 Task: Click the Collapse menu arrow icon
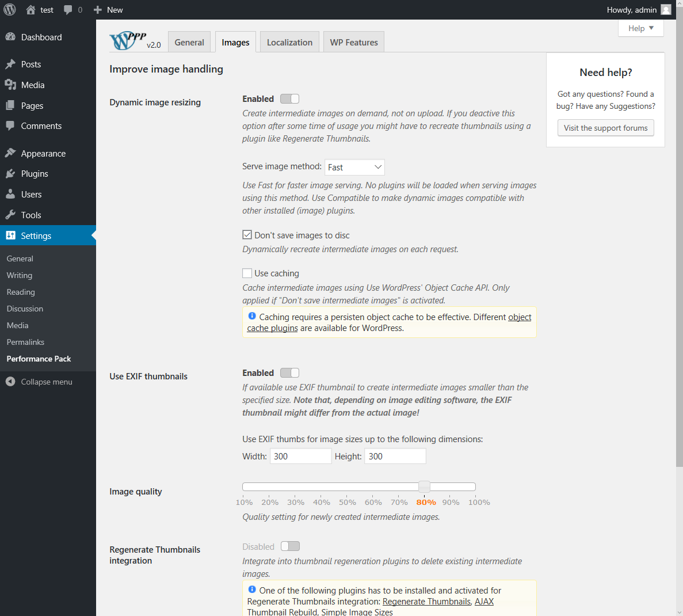coord(10,382)
